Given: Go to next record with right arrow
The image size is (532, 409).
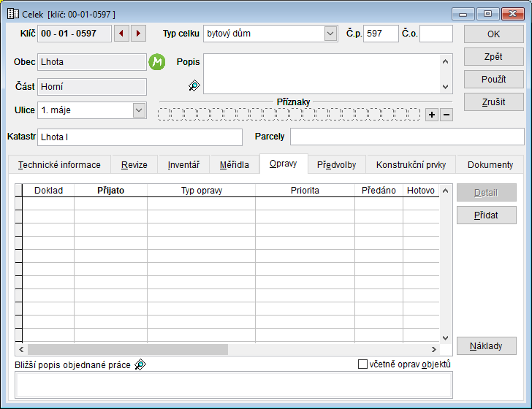Looking at the screenshot, I should tap(138, 34).
